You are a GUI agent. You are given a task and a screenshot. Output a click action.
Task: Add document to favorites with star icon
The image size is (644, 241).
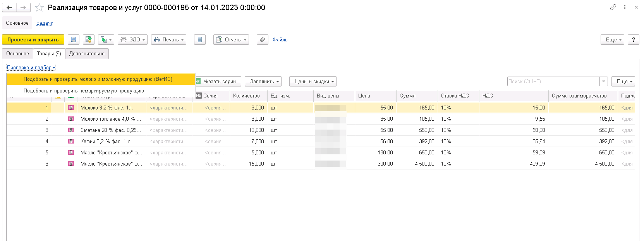coord(39,8)
